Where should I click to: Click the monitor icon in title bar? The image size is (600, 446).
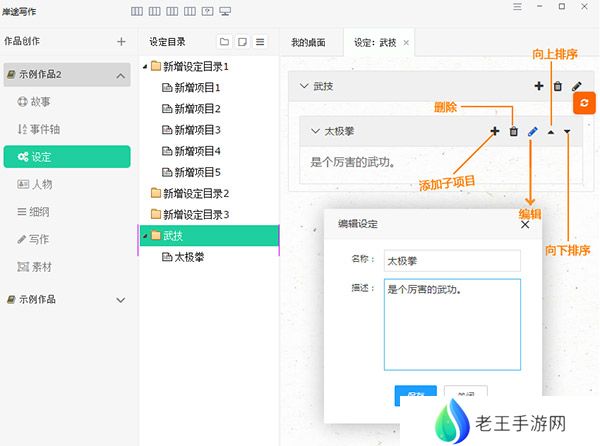point(225,11)
